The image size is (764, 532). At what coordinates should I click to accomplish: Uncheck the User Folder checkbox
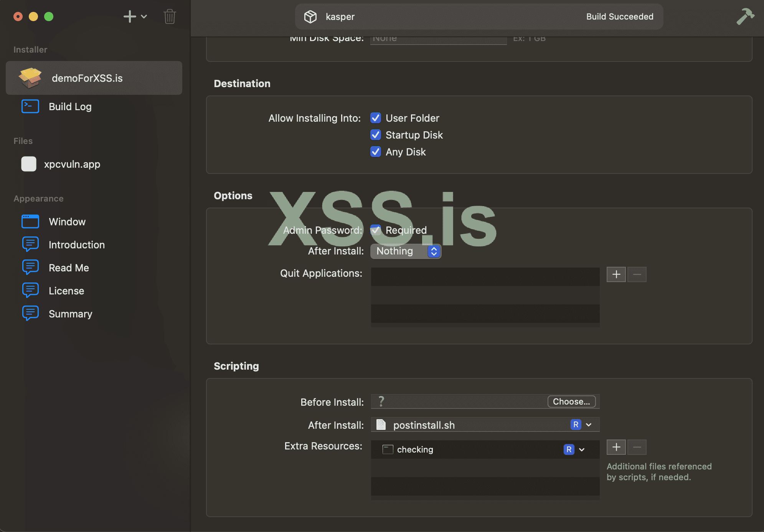pyautogui.click(x=376, y=118)
